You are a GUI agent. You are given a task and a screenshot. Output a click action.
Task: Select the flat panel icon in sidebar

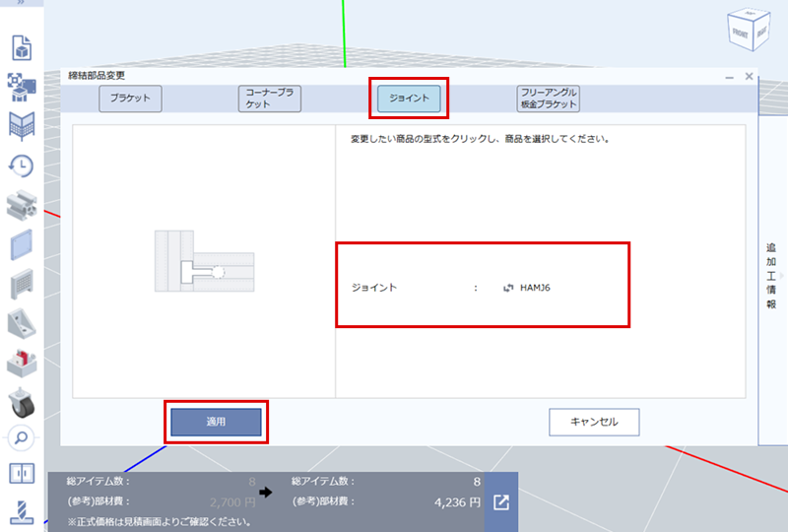21,242
